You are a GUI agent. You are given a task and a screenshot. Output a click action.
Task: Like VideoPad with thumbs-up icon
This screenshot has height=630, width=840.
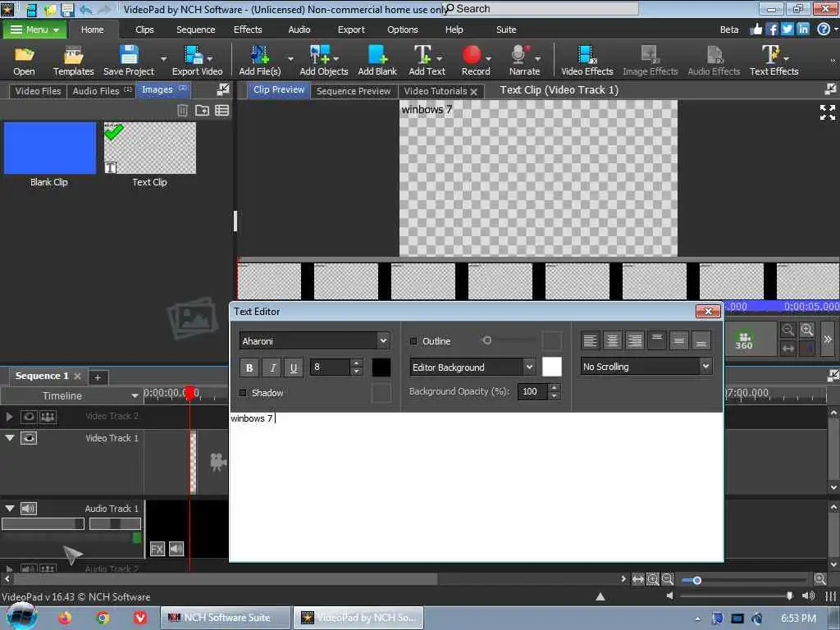756,29
